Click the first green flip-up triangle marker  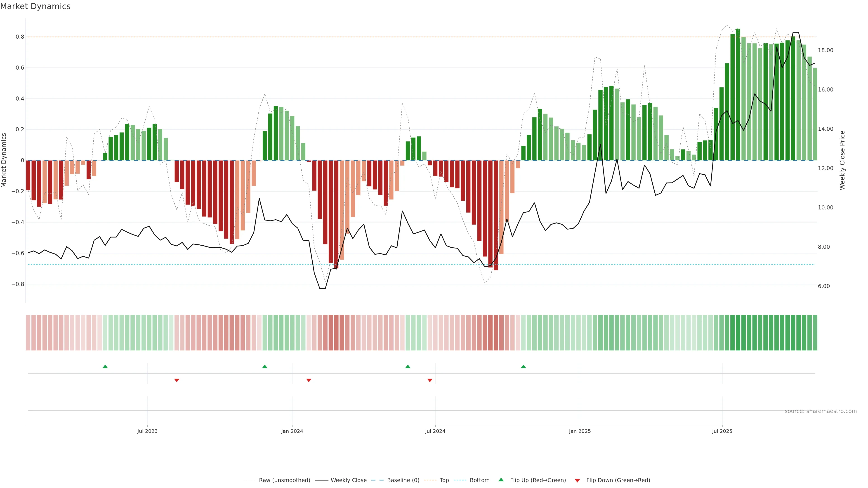coord(105,366)
